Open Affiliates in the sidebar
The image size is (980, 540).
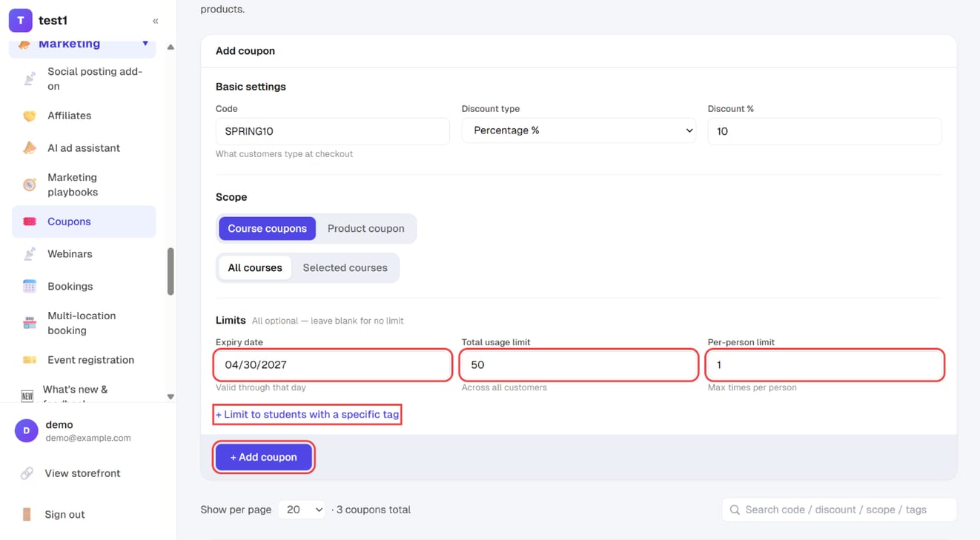84,116
